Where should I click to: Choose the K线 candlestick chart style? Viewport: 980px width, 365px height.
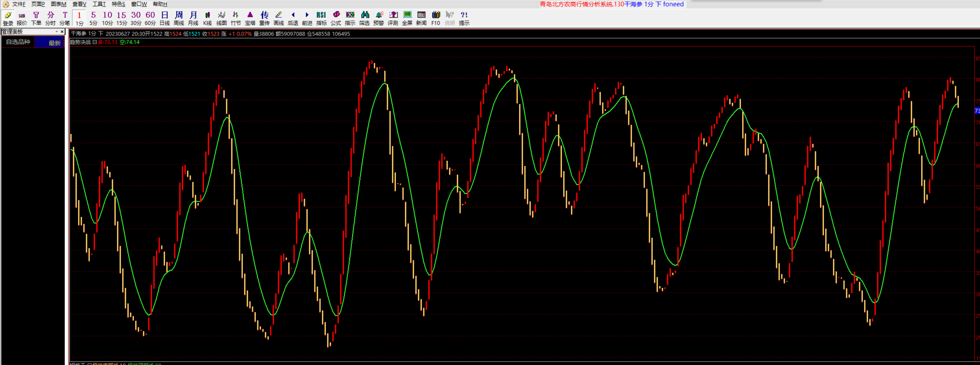click(207, 18)
